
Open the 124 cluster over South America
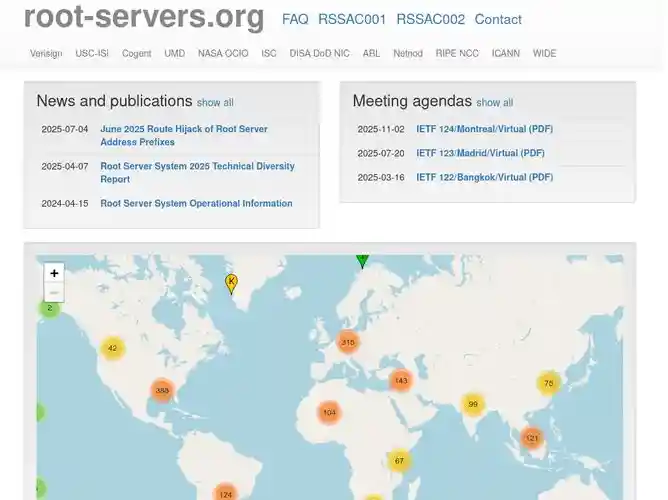(225, 494)
